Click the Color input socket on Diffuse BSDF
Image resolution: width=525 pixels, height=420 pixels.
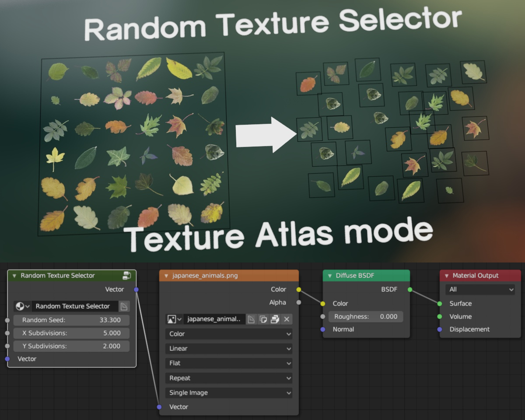[x=323, y=304]
